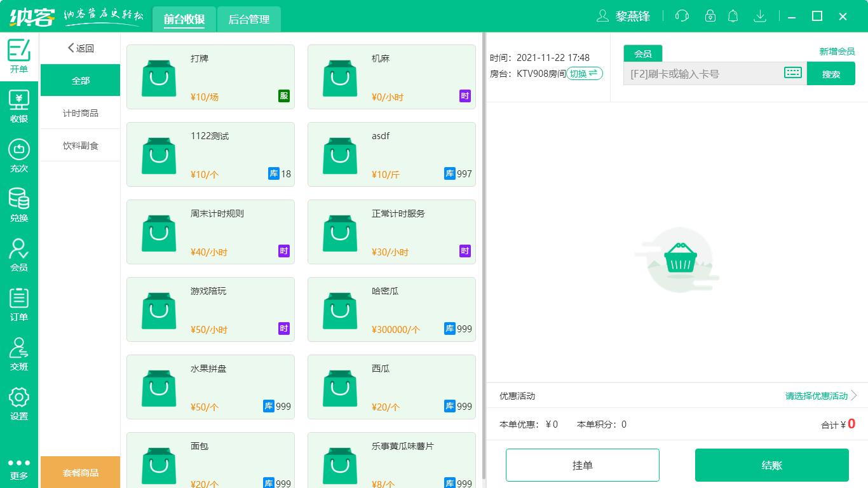Click the 挂单 hold-order button
Viewport: 868px width, 488px height.
pos(583,464)
